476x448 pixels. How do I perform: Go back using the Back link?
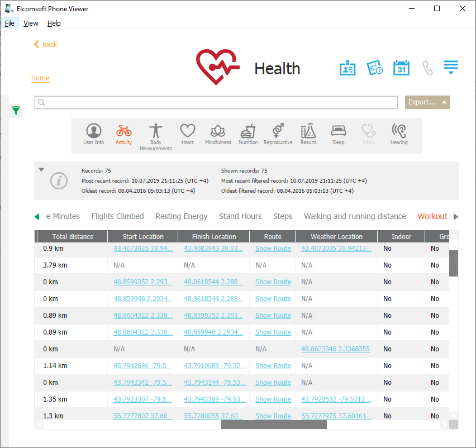click(x=45, y=45)
